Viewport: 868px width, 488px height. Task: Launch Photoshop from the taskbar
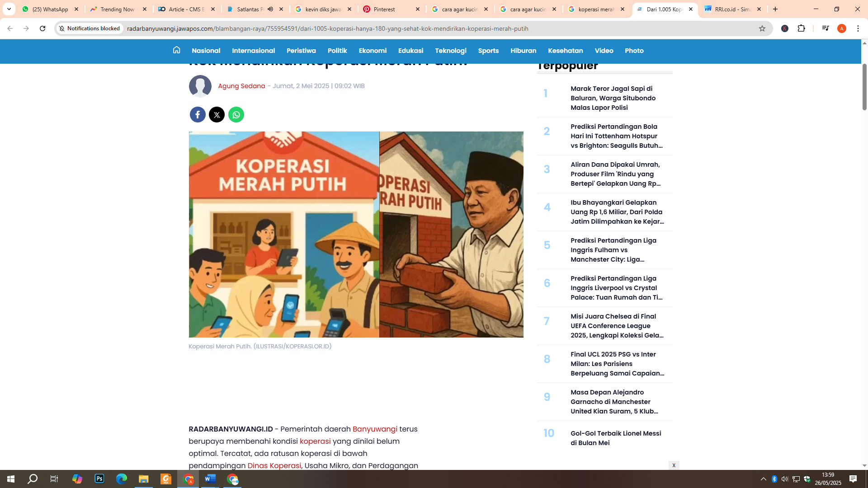[99, 479]
